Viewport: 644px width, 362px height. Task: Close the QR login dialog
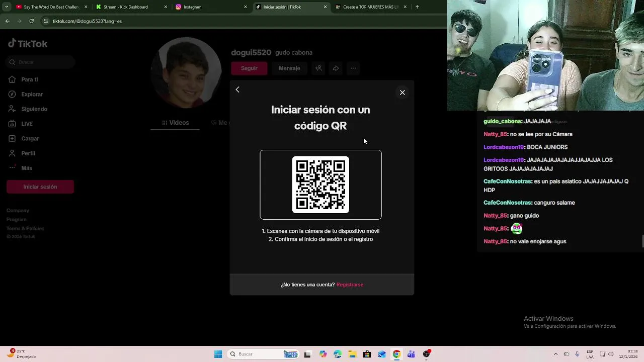point(402,93)
